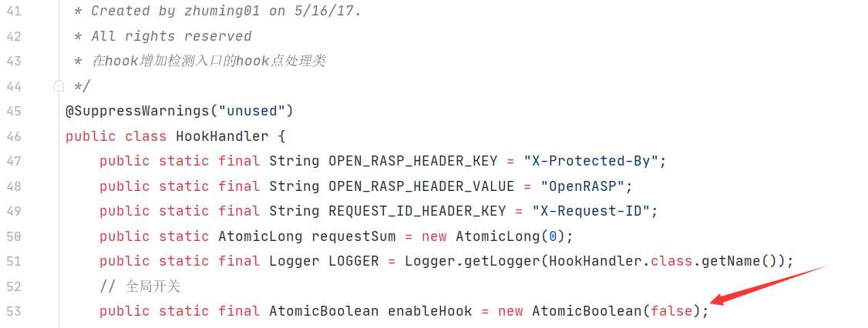
Task: Place cursor on the @SuppressWarnings annotation
Action: [x=137, y=111]
